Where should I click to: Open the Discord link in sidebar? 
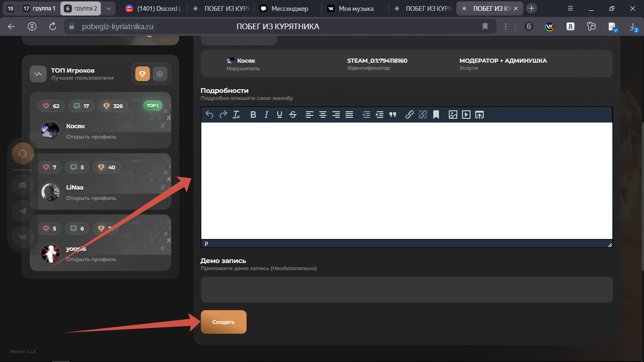click(x=23, y=185)
